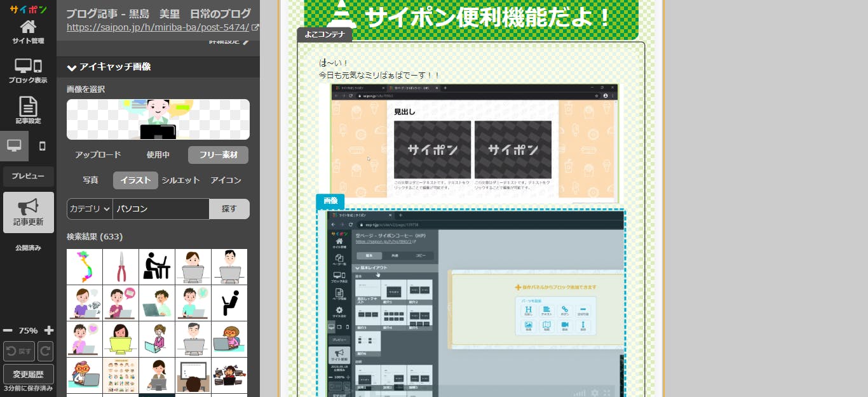Image resolution: width=868 pixels, height=397 pixels.
Task: Click the サイポン logo
Action: pos(28,9)
